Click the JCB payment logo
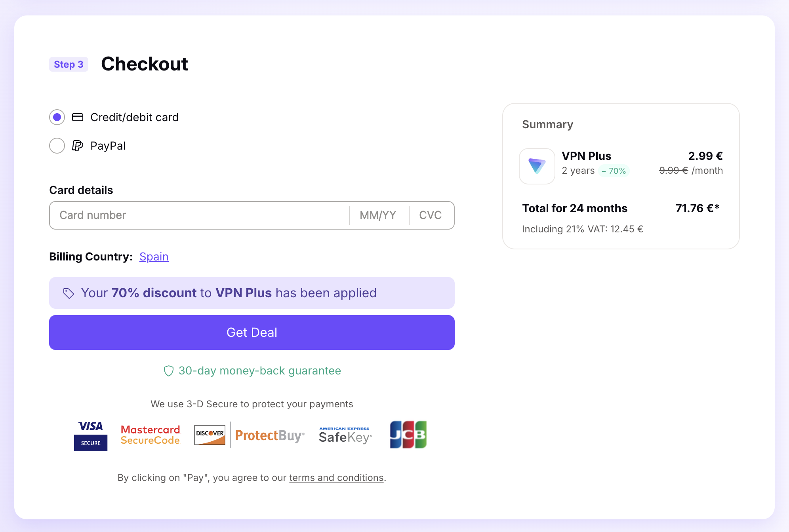789x532 pixels. pyautogui.click(x=408, y=434)
